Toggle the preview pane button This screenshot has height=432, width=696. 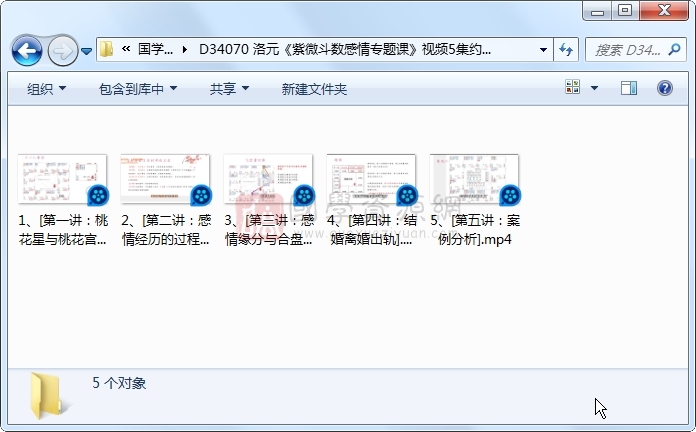(629, 88)
